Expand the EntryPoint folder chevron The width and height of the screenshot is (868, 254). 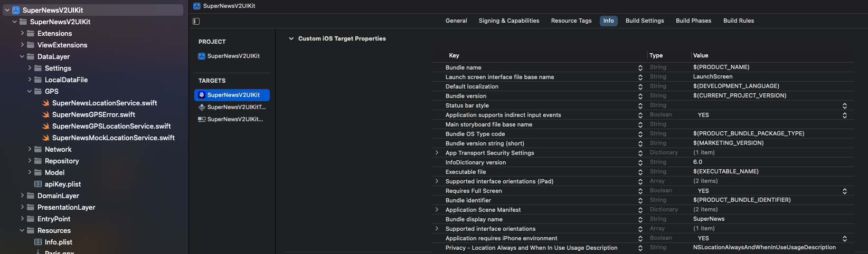(x=22, y=219)
